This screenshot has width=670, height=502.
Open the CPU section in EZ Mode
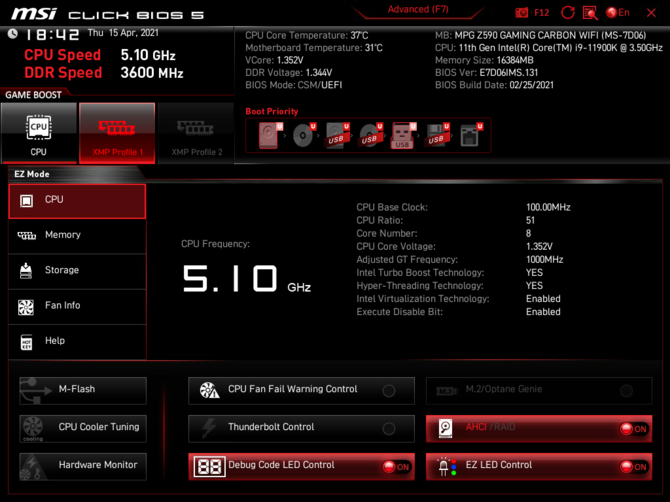point(77,201)
